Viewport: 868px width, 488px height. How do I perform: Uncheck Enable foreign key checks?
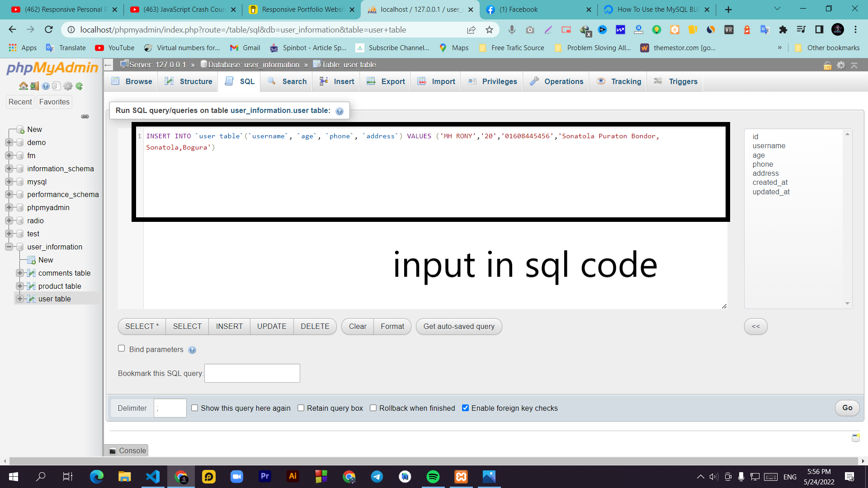(465, 408)
